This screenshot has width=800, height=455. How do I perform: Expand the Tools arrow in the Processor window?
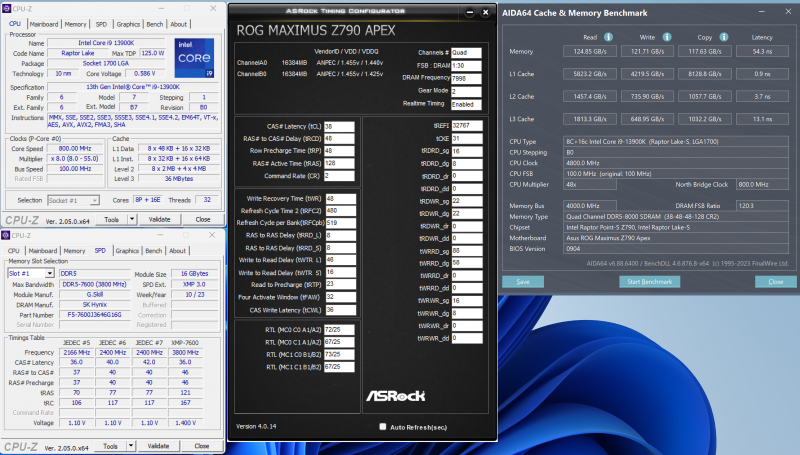click(x=132, y=219)
